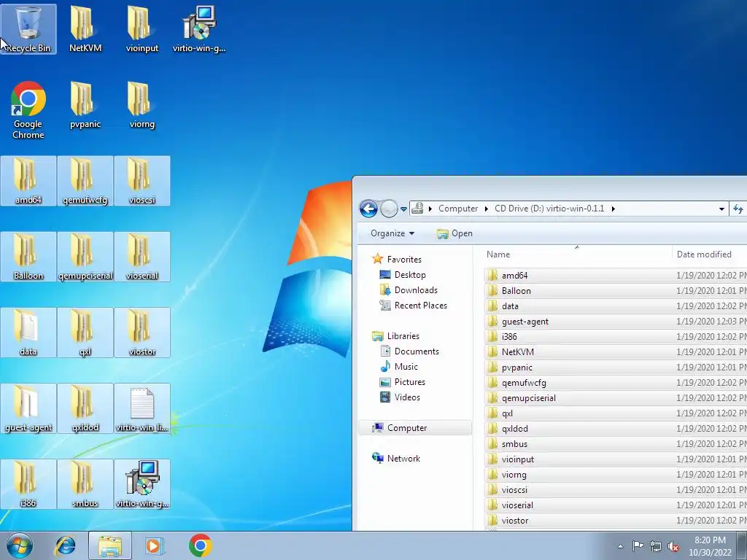
Task: Select virtio-win-g... installer icon in the top desktop row
Action: click(199, 29)
